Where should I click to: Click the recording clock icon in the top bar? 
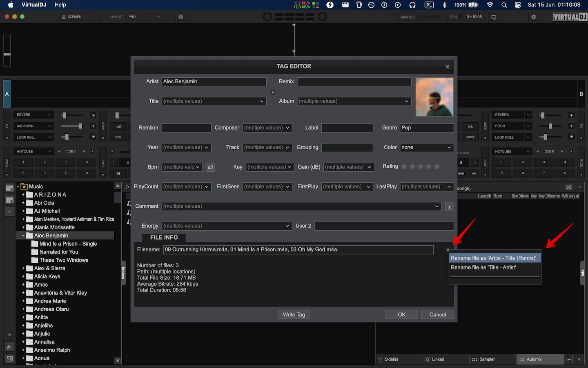(494, 17)
